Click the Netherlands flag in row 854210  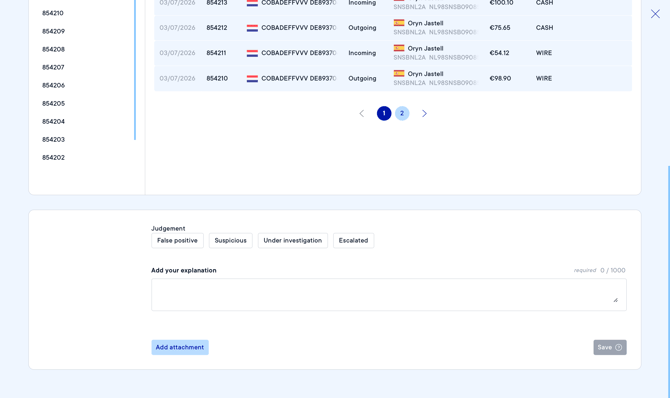tap(252, 79)
